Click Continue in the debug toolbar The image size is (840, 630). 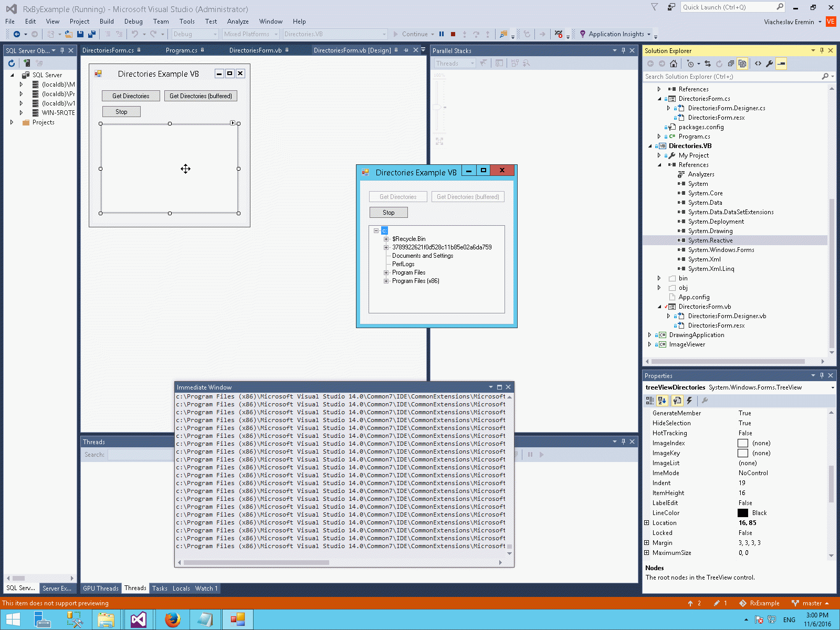tap(411, 34)
